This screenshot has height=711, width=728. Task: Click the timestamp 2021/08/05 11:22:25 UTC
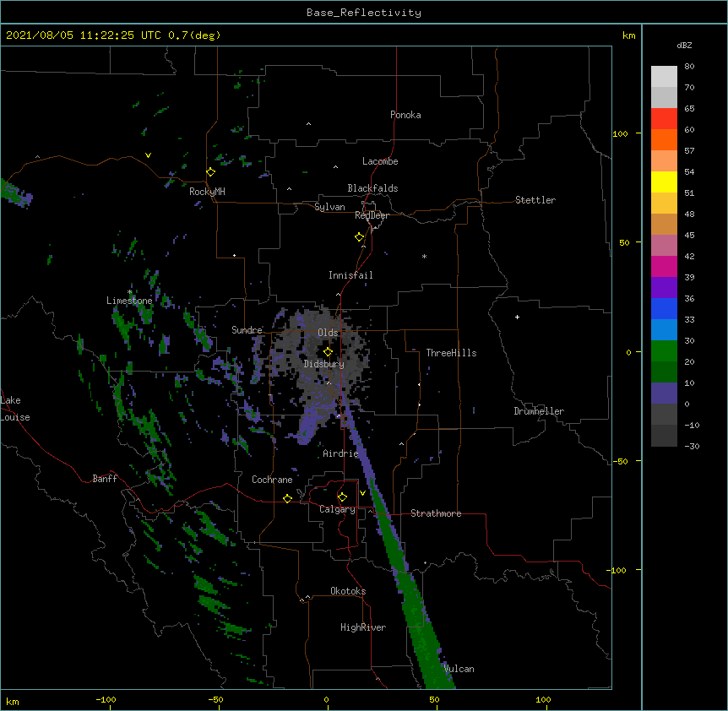[x=84, y=35]
